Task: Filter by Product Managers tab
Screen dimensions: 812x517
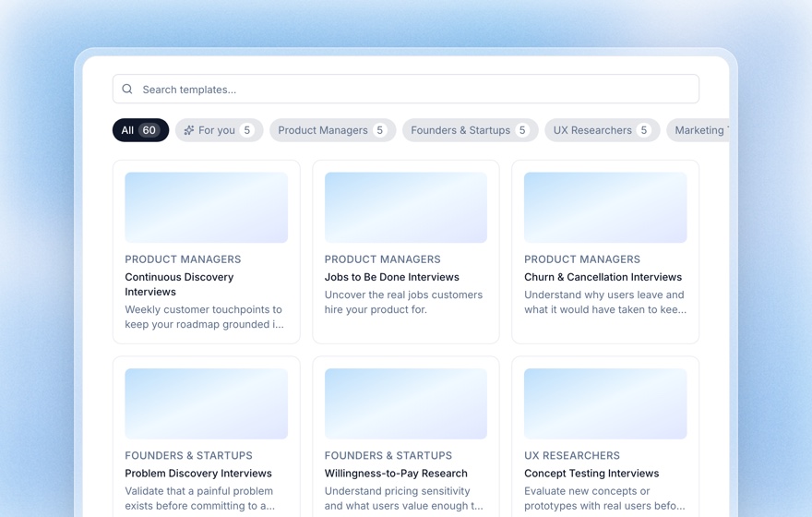Action: click(x=332, y=130)
